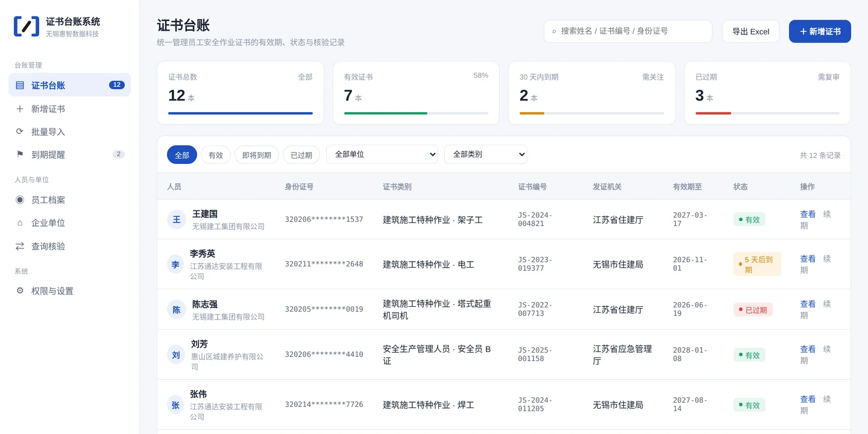Click the 批量导入 refresh icon
Image resolution: width=868 pixels, height=434 pixels.
20,131
